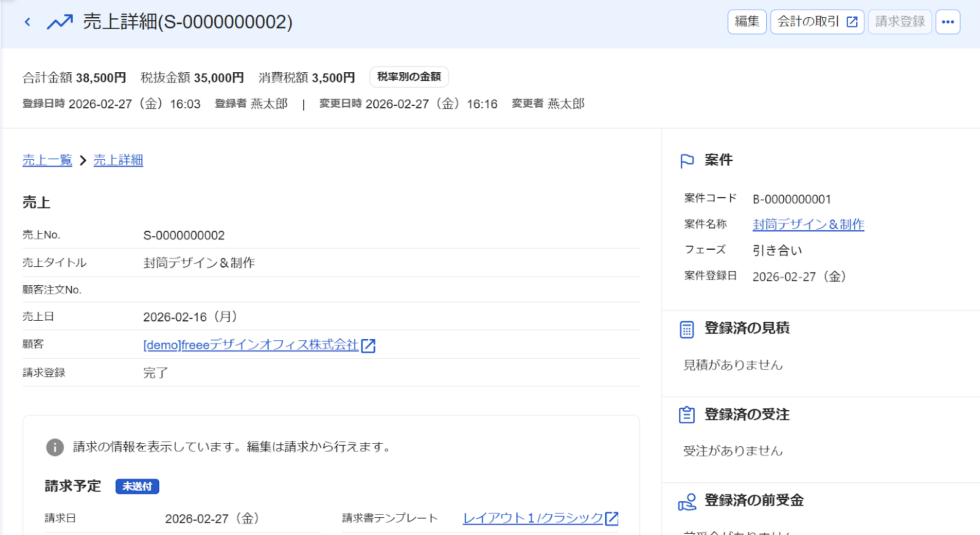Click the 編集 edit button
Viewport: 980px width, 535px height.
click(x=747, y=22)
